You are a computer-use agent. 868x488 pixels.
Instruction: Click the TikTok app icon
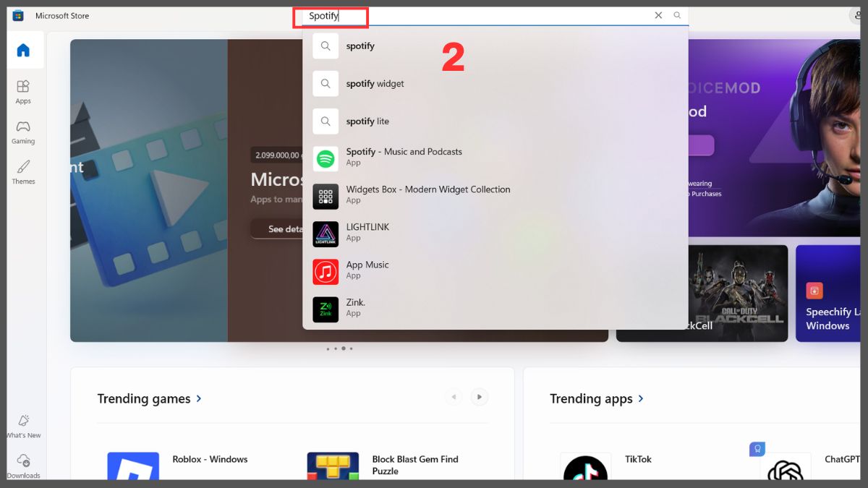click(x=585, y=468)
